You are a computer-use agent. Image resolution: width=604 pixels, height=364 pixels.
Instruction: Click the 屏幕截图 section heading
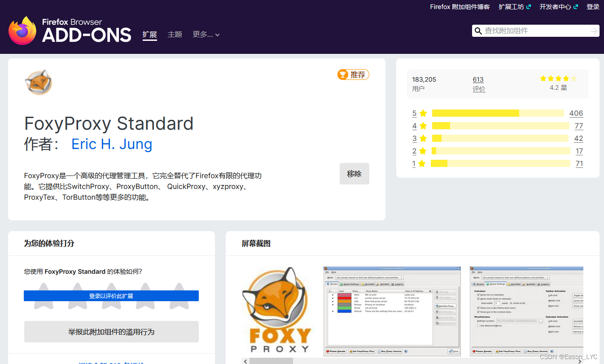click(256, 243)
